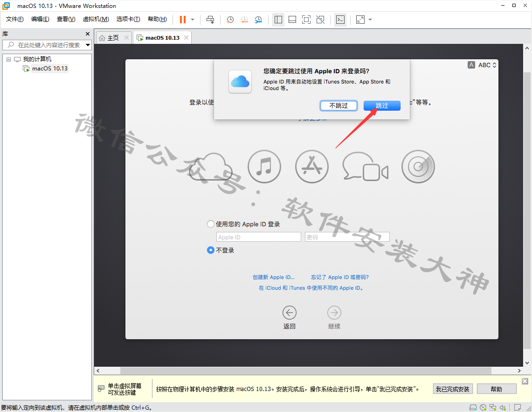
Task: Click the Apple ID text field
Action: pyautogui.click(x=258, y=237)
